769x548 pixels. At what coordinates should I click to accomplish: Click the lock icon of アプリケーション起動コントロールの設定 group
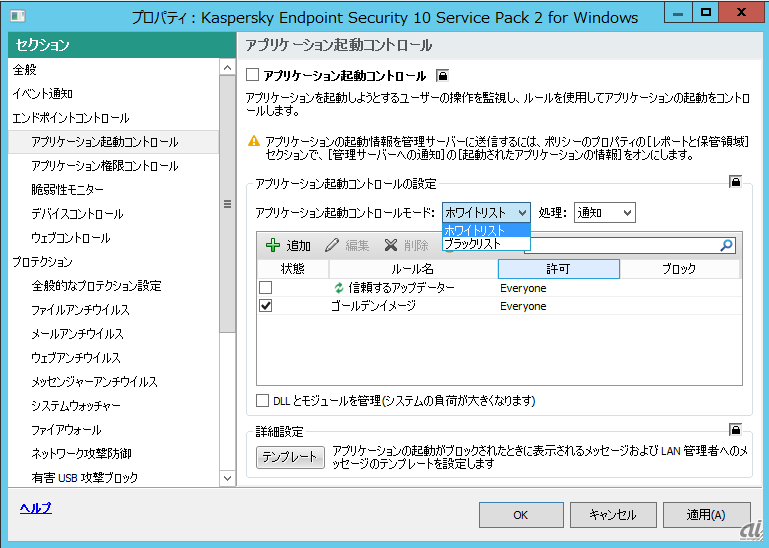pos(735,183)
